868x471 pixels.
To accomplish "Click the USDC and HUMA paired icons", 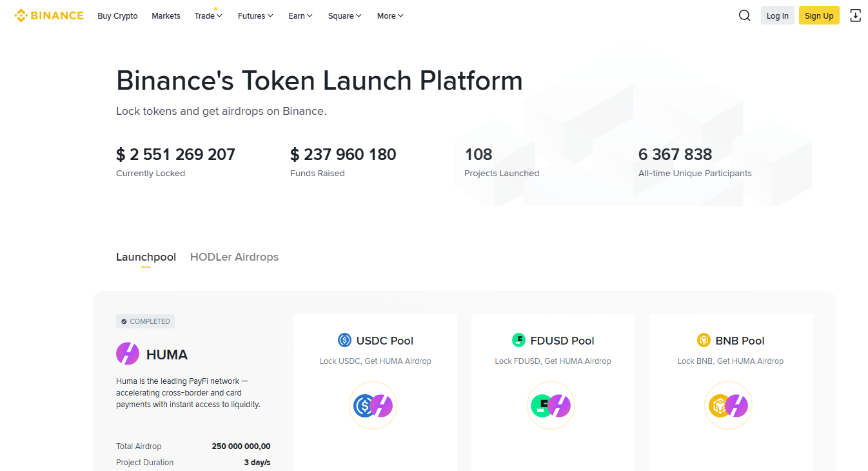I will point(373,406).
